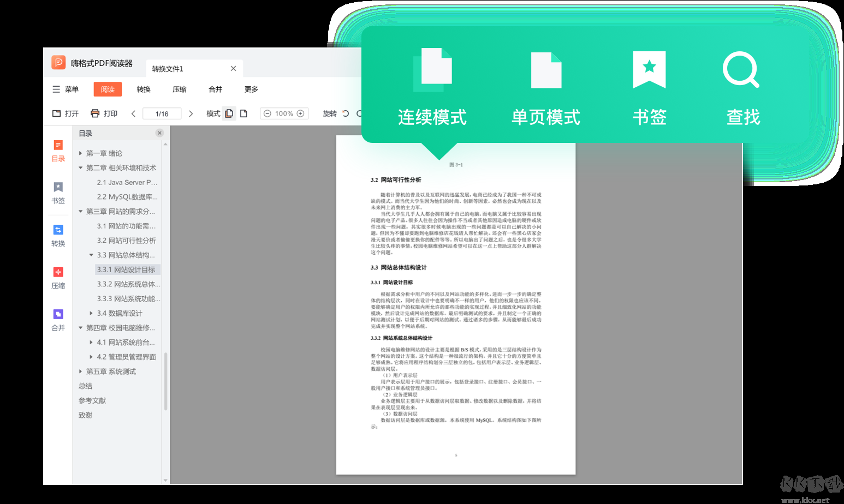Image resolution: width=844 pixels, height=504 pixels.
Task: Click the page number field showing 1/16
Action: [162, 113]
